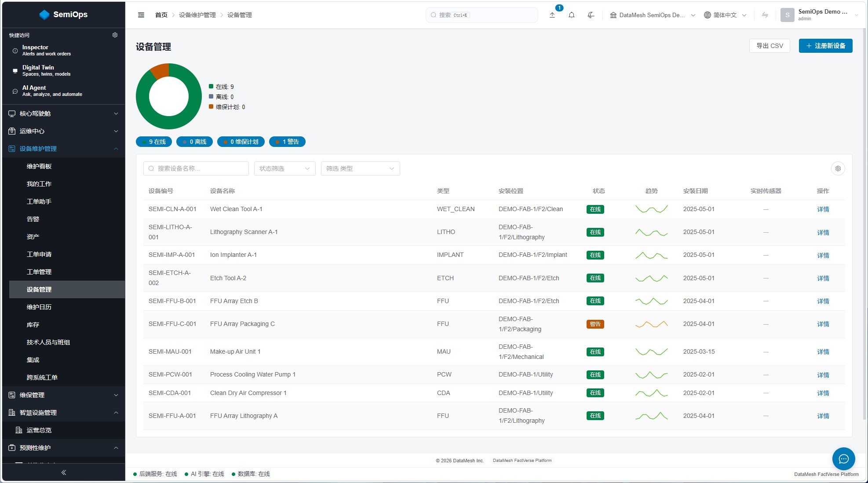The image size is (868, 483).
Task: Open 详情 for Wet Clean Tool A-1
Action: coord(823,209)
